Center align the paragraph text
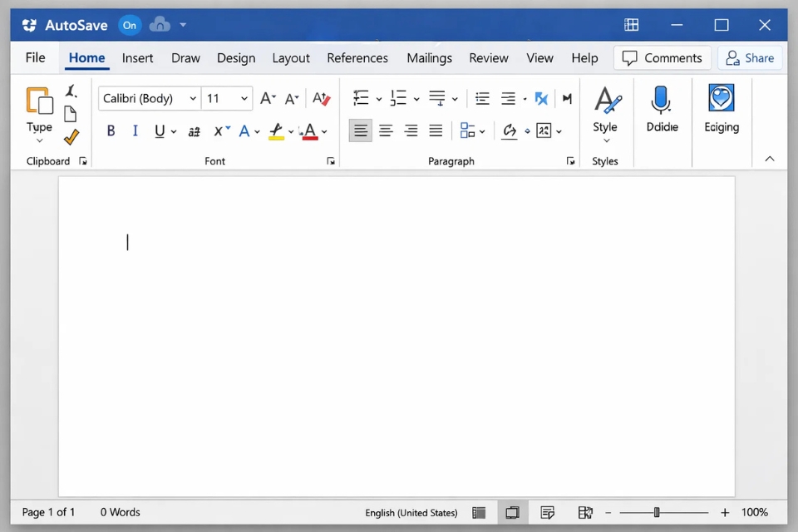This screenshot has height=532, width=798. coord(385,131)
